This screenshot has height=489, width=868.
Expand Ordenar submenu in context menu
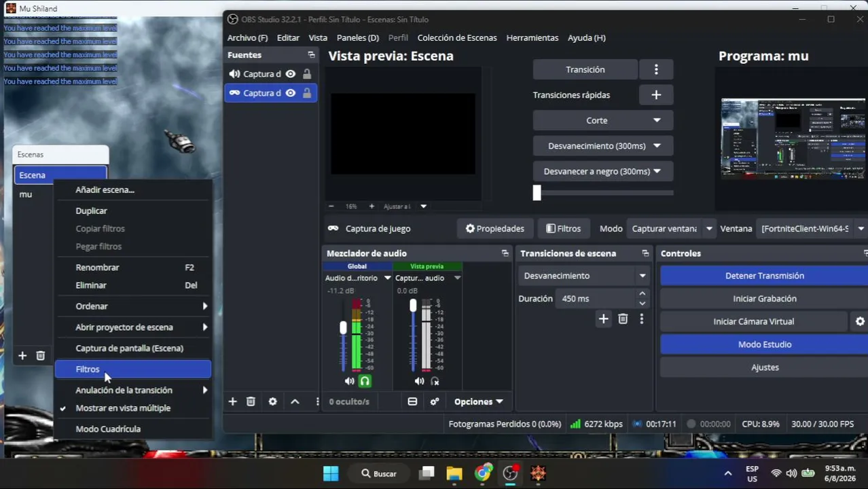[132, 306]
